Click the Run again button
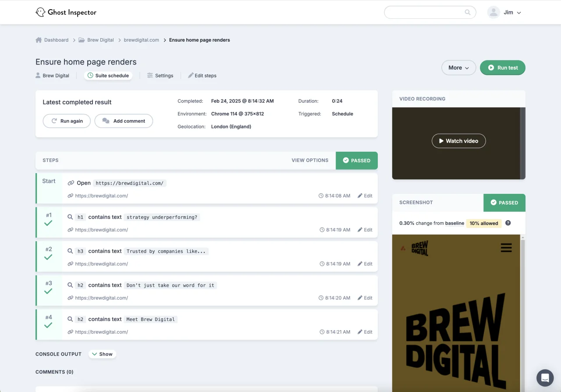The image size is (561, 392). 67,121
